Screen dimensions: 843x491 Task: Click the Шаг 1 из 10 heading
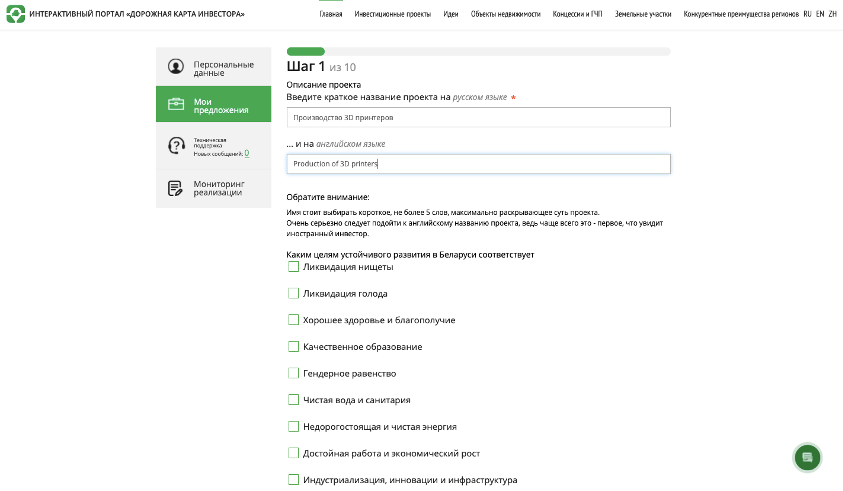(x=321, y=67)
